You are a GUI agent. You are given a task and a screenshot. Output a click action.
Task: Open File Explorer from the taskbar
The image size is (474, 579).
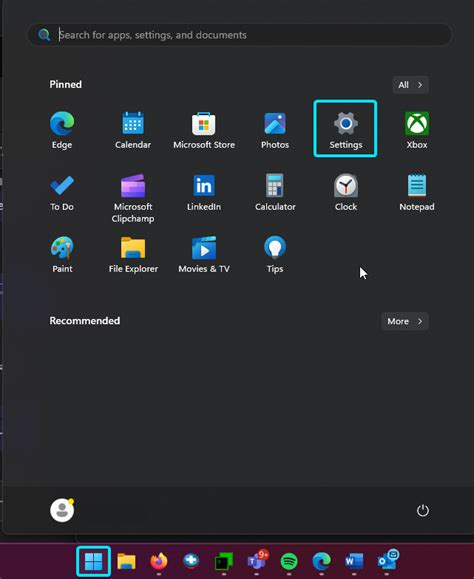coord(126,561)
